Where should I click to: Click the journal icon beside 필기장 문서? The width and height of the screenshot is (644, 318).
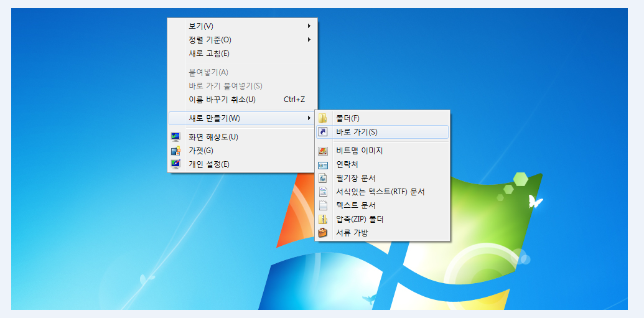323,179
